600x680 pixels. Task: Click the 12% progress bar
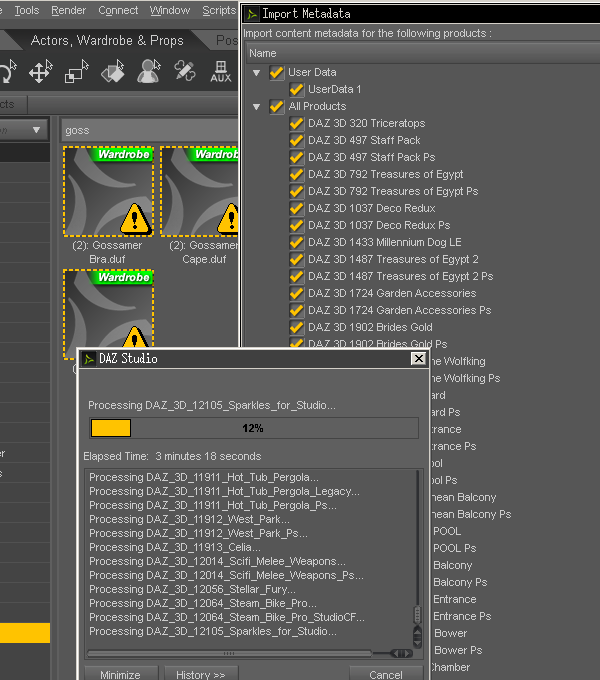coord(254,428)
